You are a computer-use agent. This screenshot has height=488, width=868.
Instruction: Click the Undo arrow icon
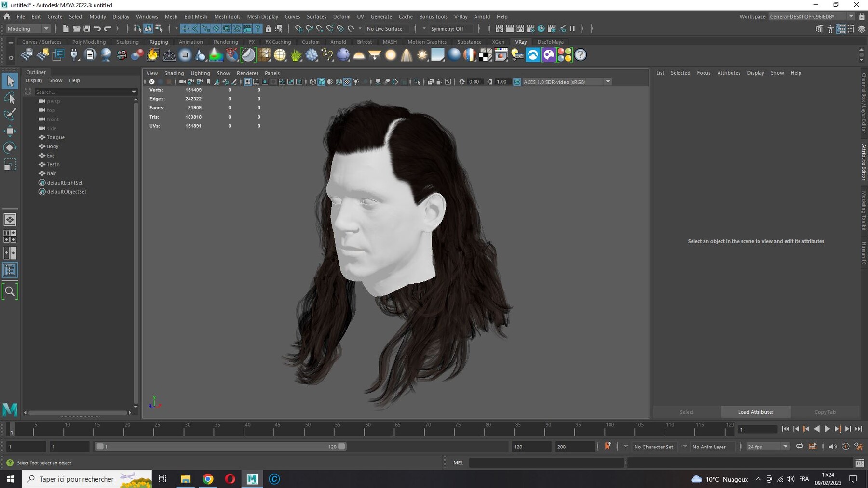(97, 28)
